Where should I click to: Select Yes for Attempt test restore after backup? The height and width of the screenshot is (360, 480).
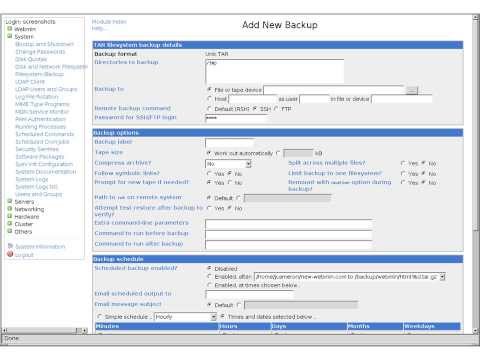click(x=209, y=208)
